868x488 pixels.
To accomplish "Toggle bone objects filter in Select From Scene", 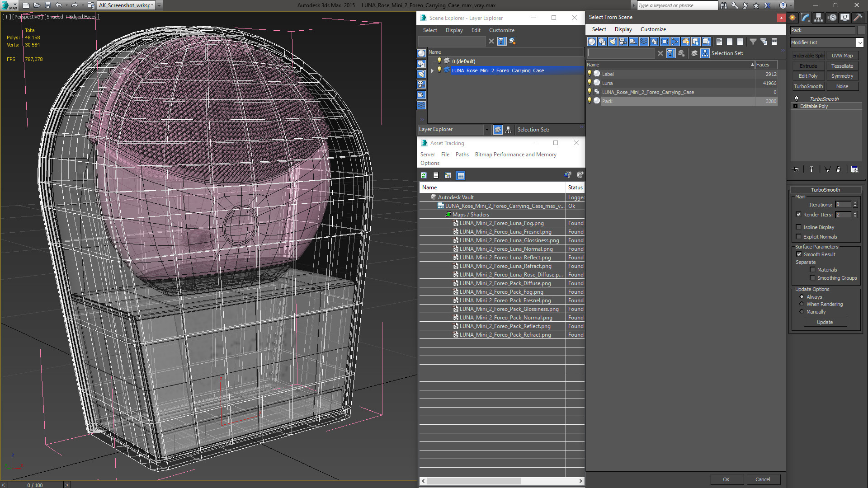I will [675, 42].
